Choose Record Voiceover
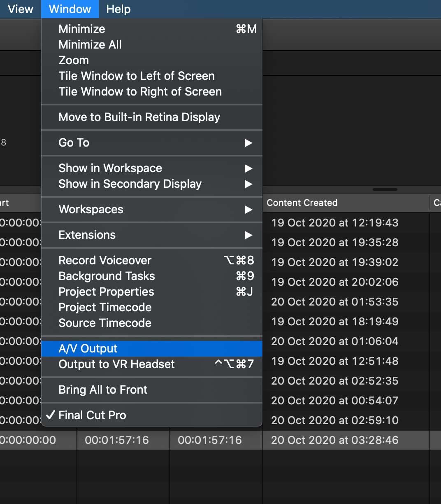The height and width of the screenshot is (504, 441). 152,260
